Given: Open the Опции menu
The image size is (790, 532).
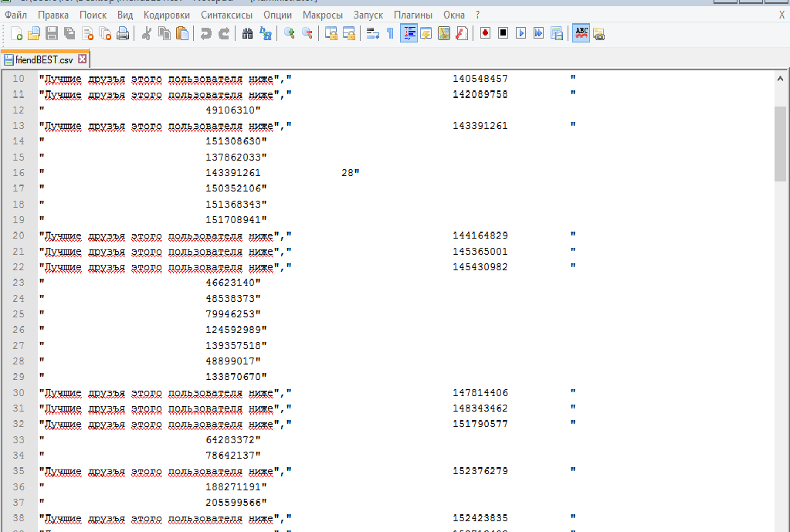Looking at the screenshot, I should coord(277,15).
